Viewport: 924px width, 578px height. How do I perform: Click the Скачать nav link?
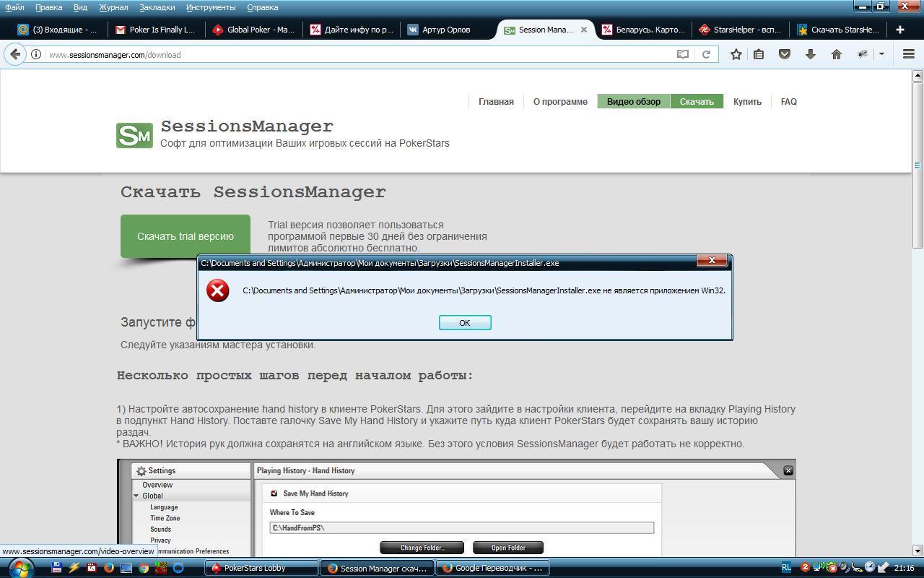697,102
